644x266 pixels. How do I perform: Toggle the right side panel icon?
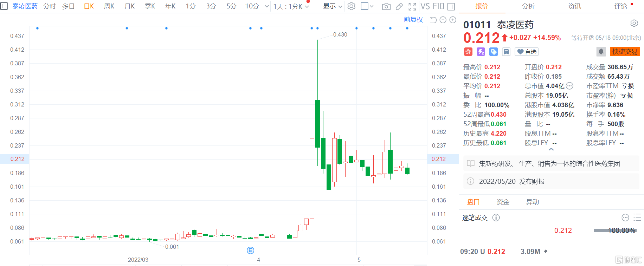451,6
